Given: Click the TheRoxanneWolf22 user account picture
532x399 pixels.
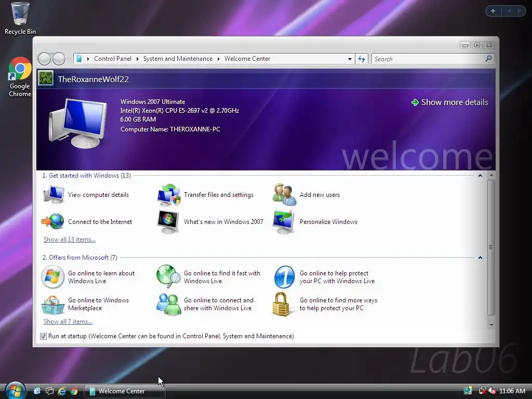Looking at the screenshot, I should (x=46, y=78).
